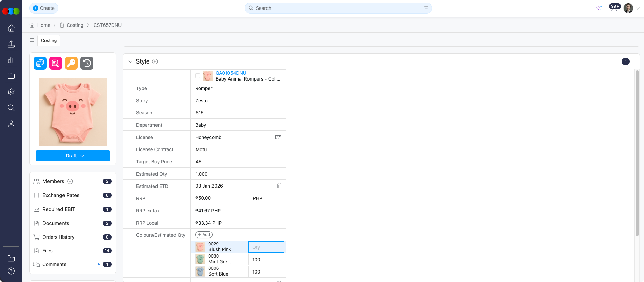Collapse the Style section chevron
The height and width of the screenshot is (282, 644).
pos(130,61)
